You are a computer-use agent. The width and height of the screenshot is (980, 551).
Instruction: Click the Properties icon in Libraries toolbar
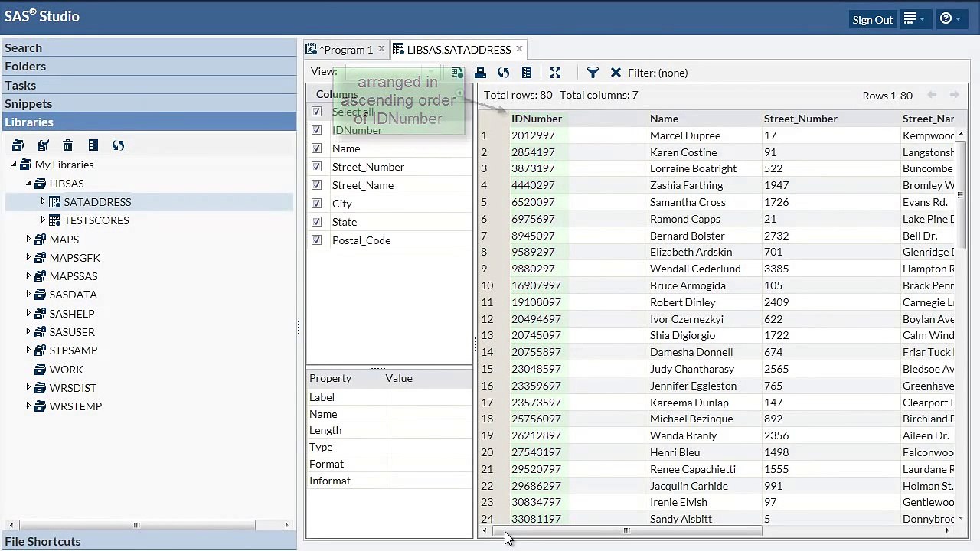coord(93,145)
